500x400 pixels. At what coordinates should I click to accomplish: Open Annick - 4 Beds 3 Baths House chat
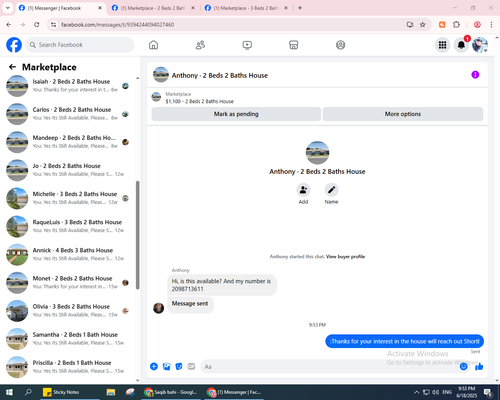click(68, 254)
